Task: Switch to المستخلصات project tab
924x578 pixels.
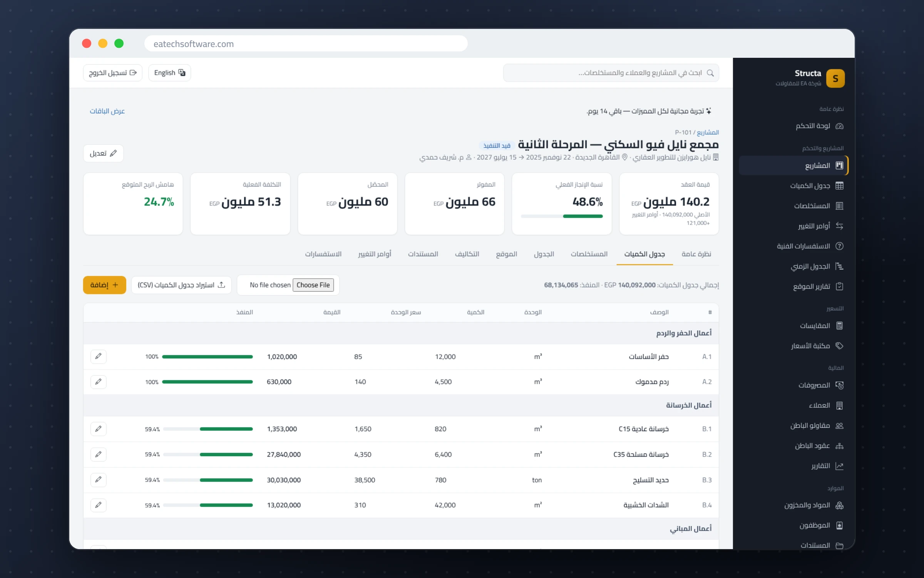Action: click(x=589, y=254)
